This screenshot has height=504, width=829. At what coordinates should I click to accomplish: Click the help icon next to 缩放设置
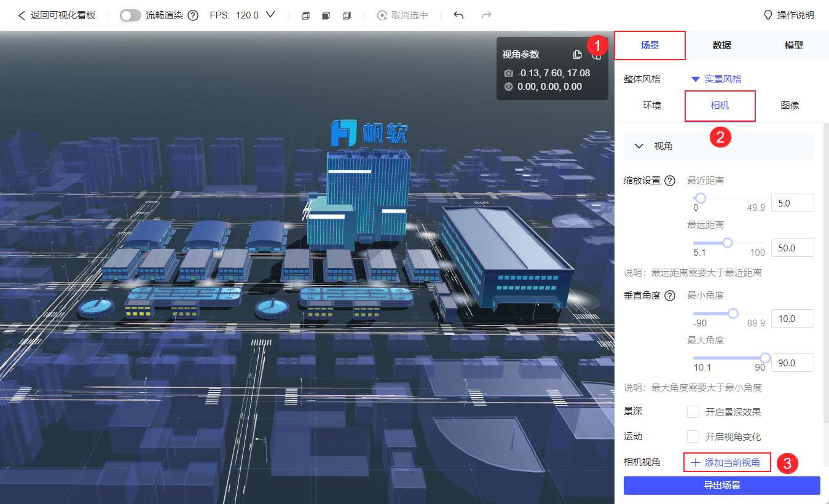(x=670, y=181)
